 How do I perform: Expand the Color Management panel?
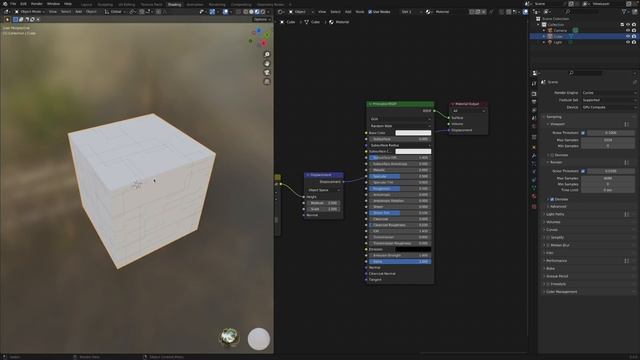561,292
